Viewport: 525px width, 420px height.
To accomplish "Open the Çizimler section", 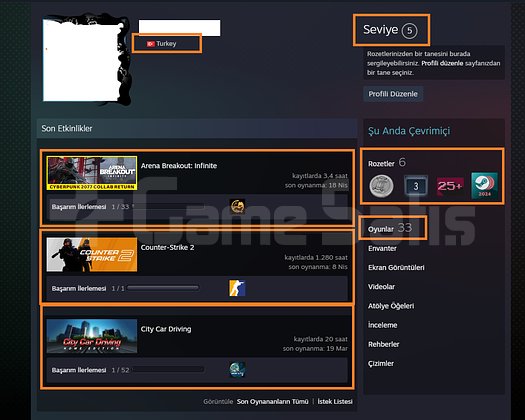I will pos(381,364).
